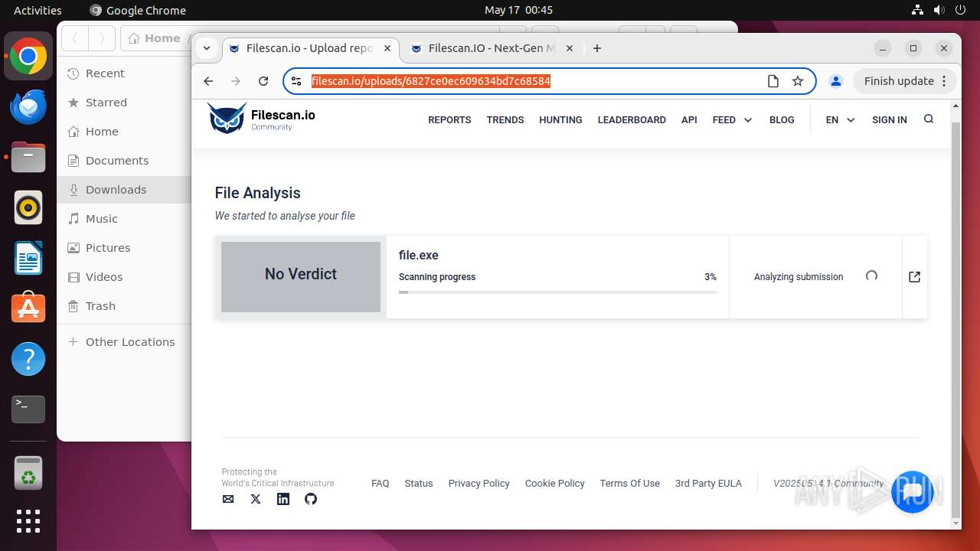
Task: Expand the FEED dropdown menu
Action: [732, 120]
